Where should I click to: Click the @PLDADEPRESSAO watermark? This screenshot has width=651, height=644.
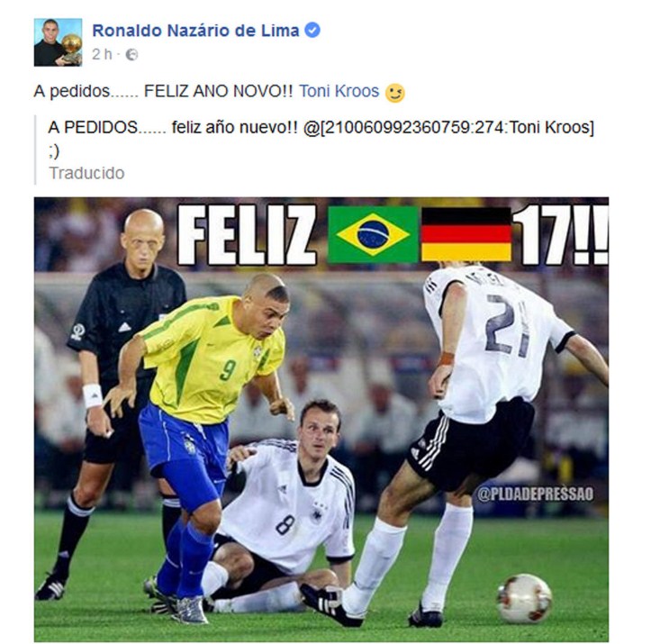(x=535, y=494)
